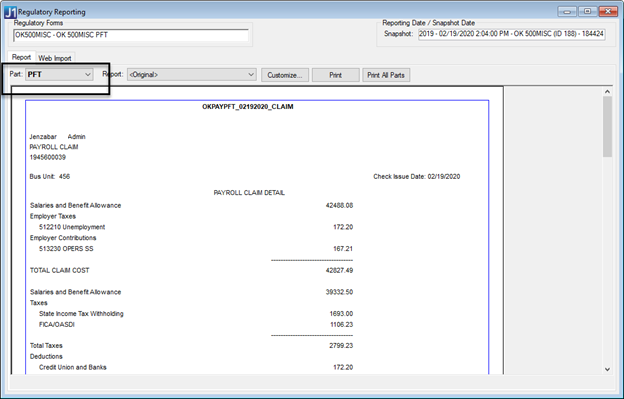This screenshot has width=624, height=399.
Task: Click the State Income Tax Withholding line
Action: (x=81, y=313)
